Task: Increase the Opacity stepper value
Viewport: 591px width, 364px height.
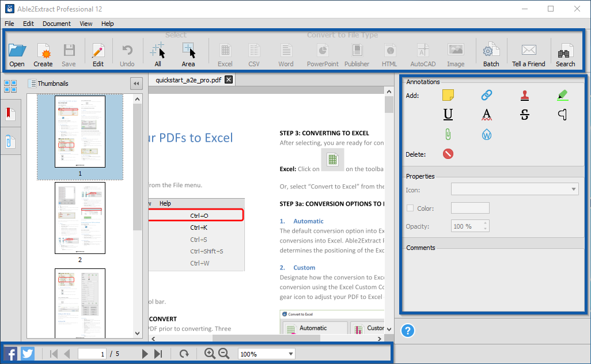Action: [x=485, y=223]
